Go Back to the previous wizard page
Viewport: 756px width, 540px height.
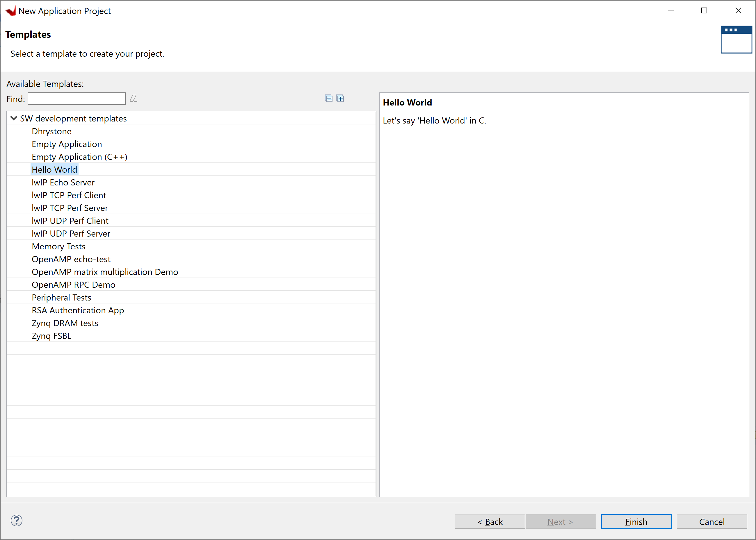point(490,521)
